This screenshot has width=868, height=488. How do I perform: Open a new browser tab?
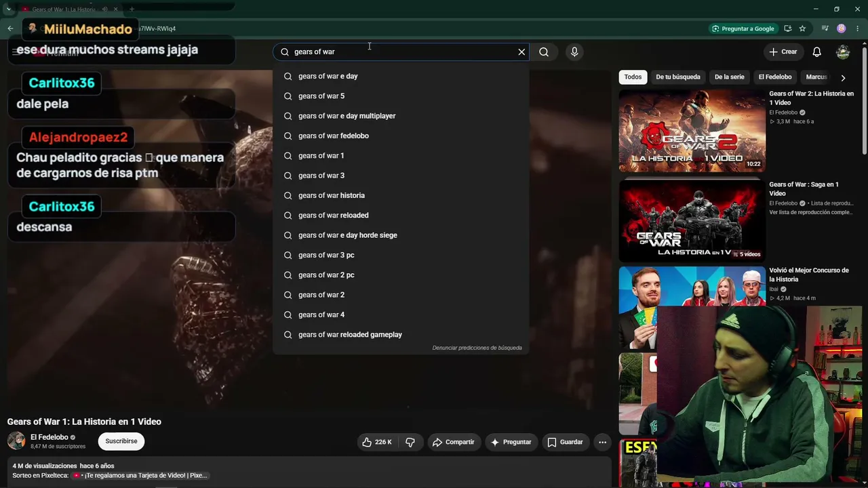pos(132,9)
